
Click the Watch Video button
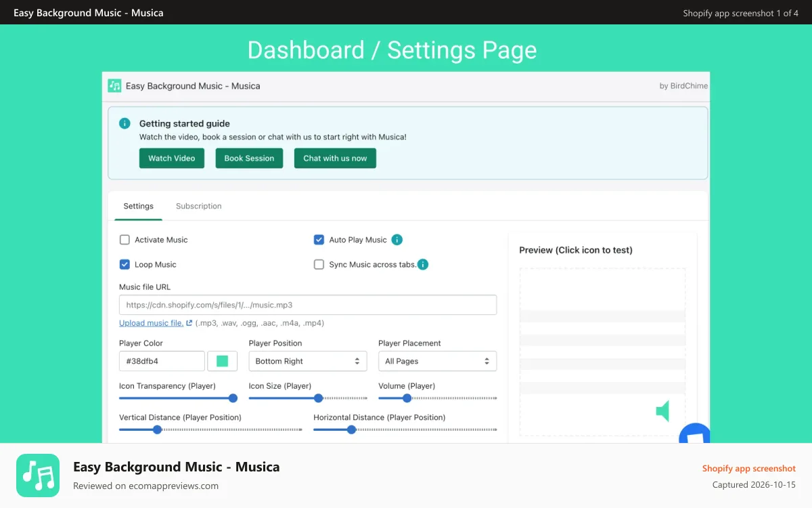coord(172,158)
